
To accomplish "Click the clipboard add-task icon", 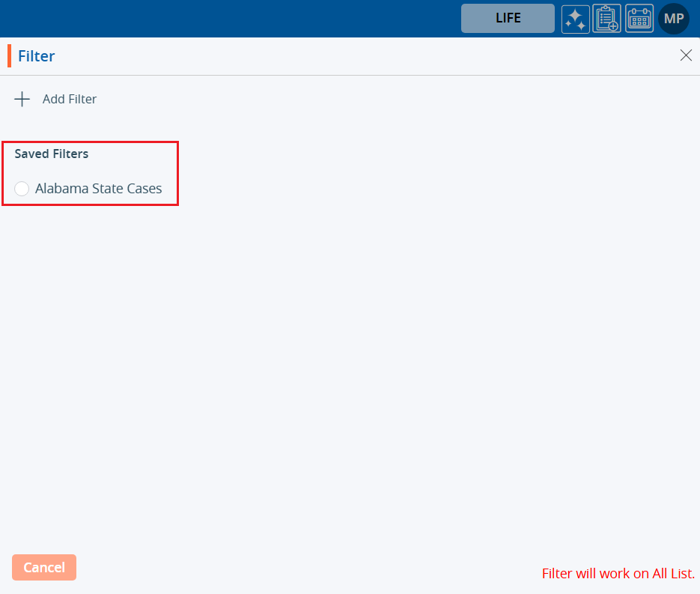I will pyautogui.click(x=606, y=19).
